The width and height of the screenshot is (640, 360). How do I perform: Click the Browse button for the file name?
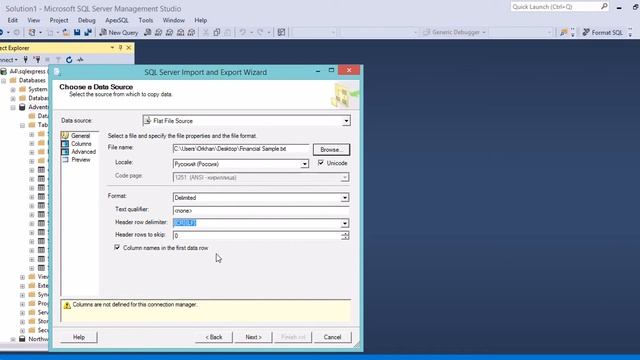[x=331, y=149]
